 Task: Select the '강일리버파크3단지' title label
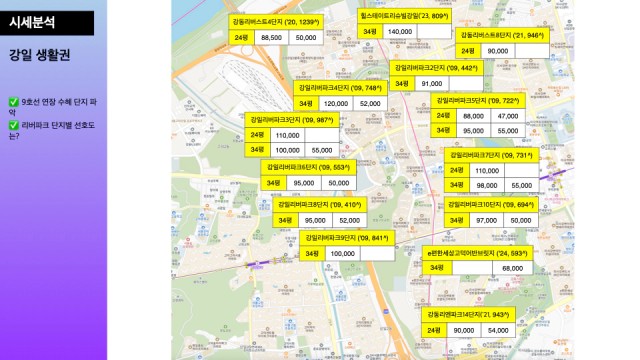(292, 120)
